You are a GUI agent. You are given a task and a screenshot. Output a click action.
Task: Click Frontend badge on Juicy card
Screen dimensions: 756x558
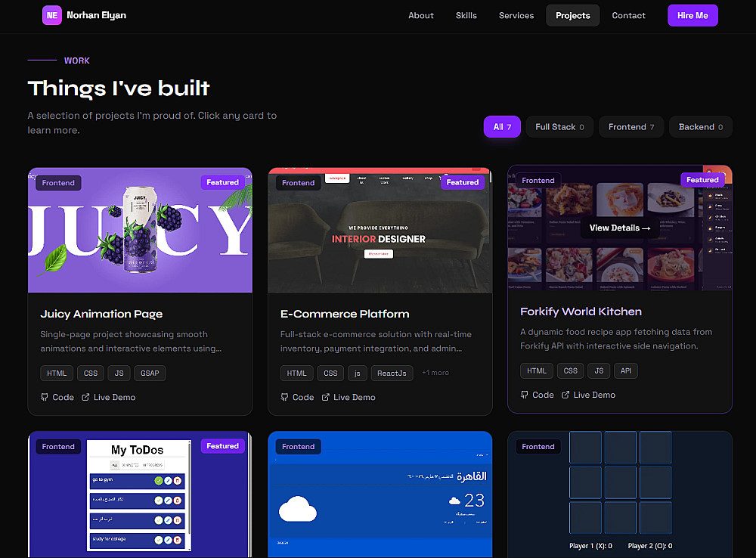pyautogui.click(x=58, y=183)
